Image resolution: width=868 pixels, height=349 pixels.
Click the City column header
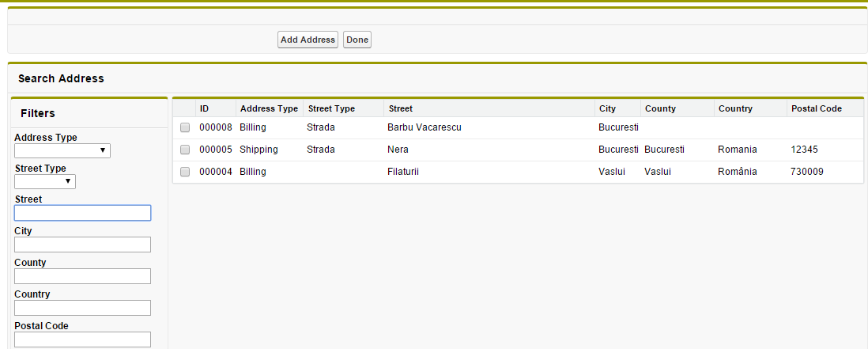pyautogui.click(x=607, y=108)
